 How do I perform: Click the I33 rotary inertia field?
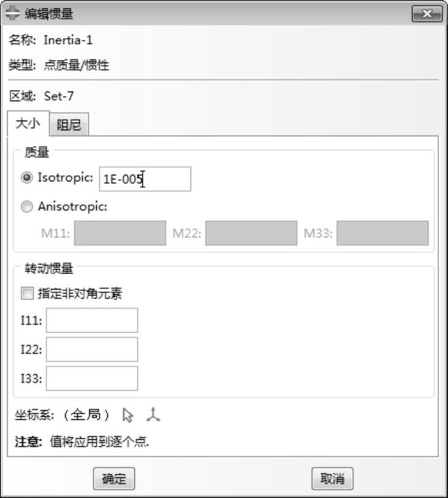click(92, 379)
